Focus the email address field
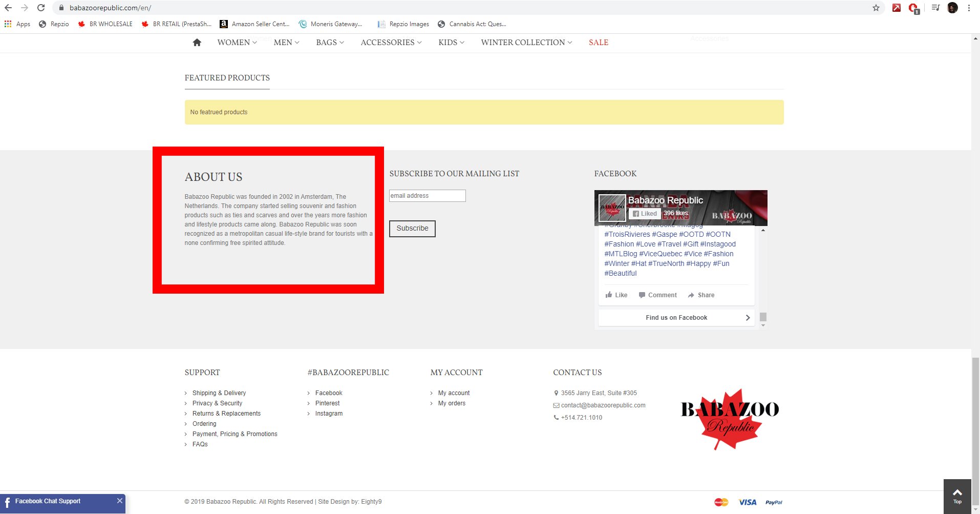Screen dimensions: 980x514 click(x=428, y=196)
